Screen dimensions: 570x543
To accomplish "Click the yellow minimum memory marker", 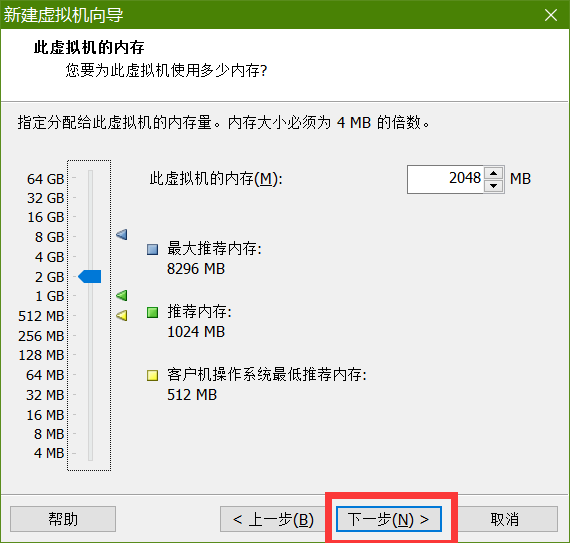I will [122, 315].
